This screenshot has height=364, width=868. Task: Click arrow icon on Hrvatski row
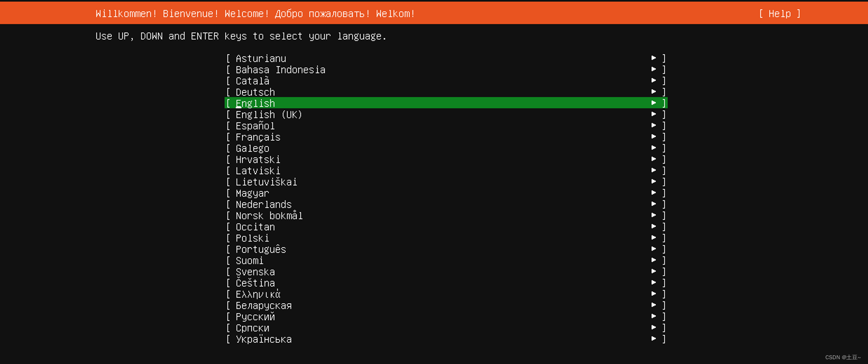[654, 159]
